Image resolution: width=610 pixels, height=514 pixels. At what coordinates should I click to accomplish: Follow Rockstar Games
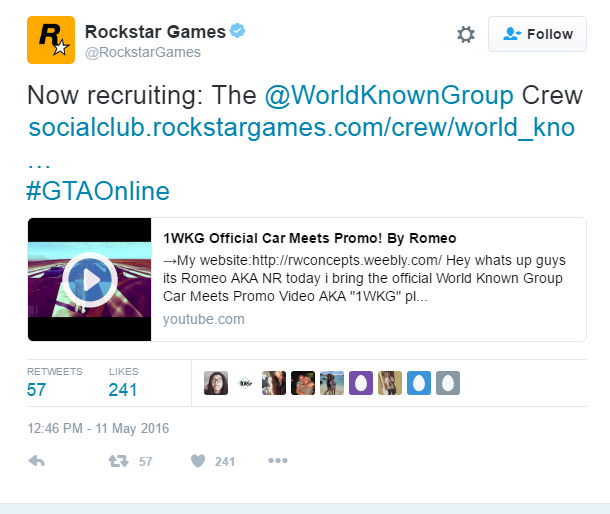(537, 34)
